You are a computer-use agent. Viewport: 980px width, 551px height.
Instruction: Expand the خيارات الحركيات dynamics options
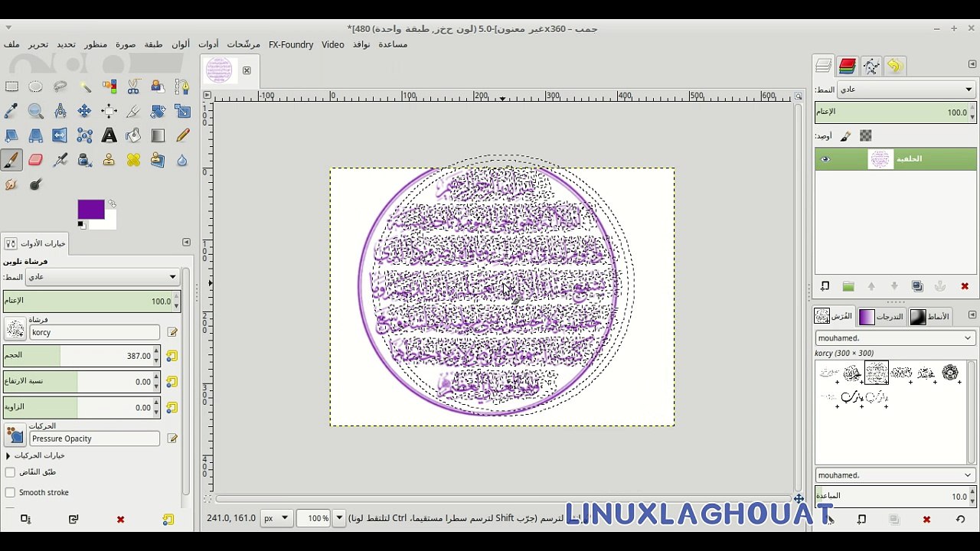click(8, 455)
